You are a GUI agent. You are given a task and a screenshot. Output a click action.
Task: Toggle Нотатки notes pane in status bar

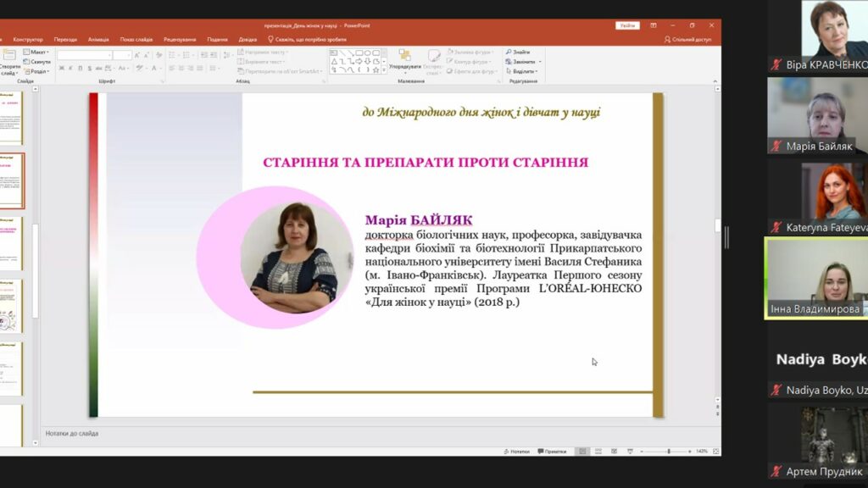click(516, 452)
